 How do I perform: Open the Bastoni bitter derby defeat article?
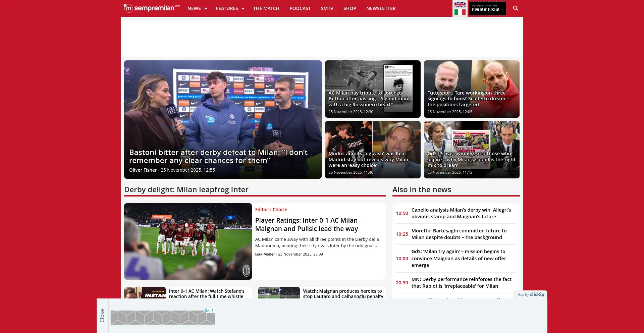point(218,156)
